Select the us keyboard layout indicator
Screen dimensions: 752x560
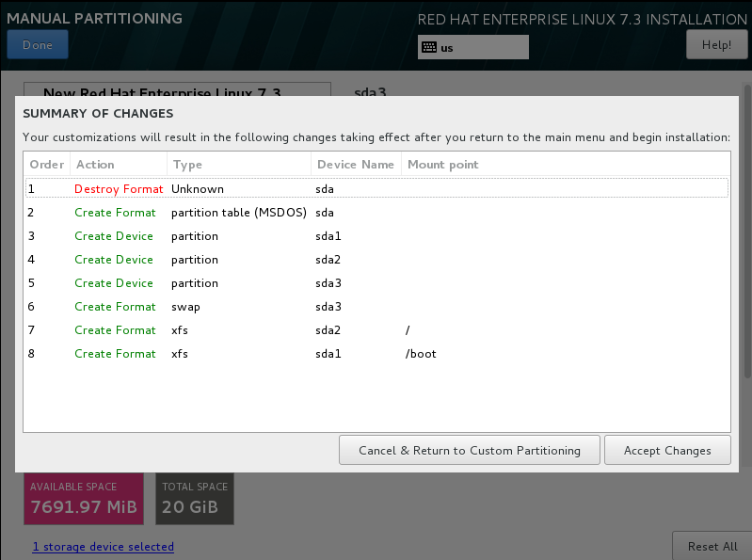(x=472, y=47)
